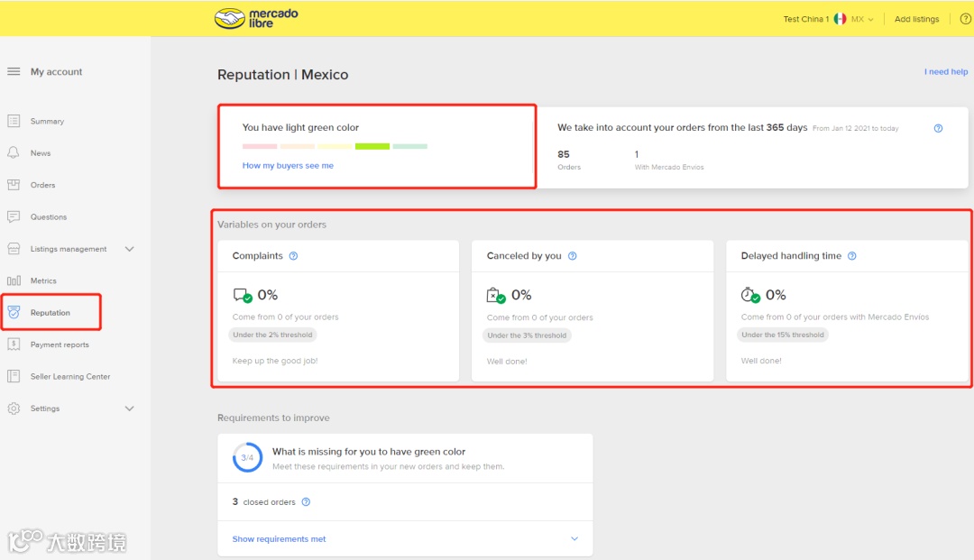Go to Orders in the sidebar

point(43,185)
